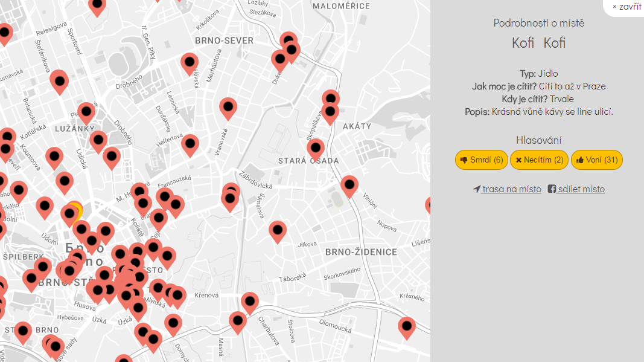Click the Popis description about kávy
Viewport: 644px width, 362px height.
(539, 112)
